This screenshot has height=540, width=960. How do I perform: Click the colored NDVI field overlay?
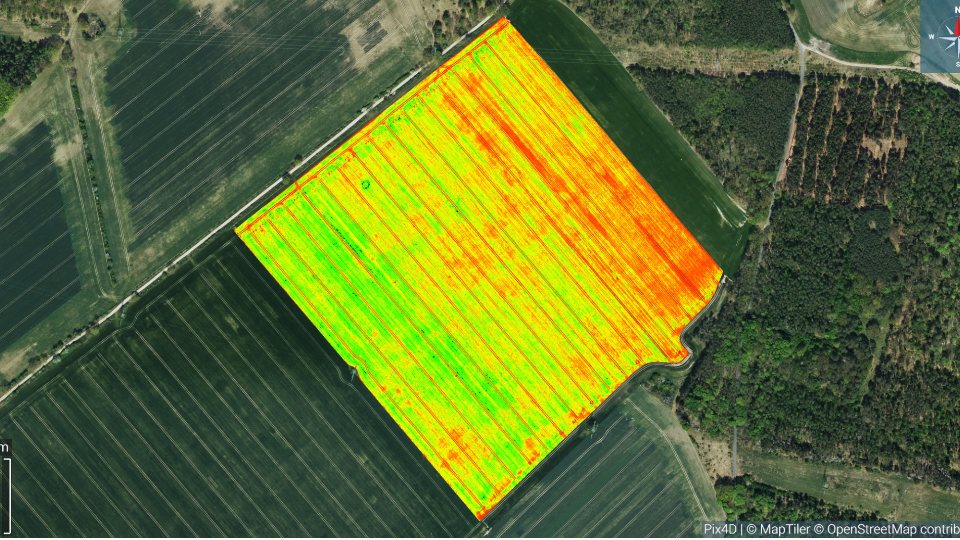click(x=479, y=269)
